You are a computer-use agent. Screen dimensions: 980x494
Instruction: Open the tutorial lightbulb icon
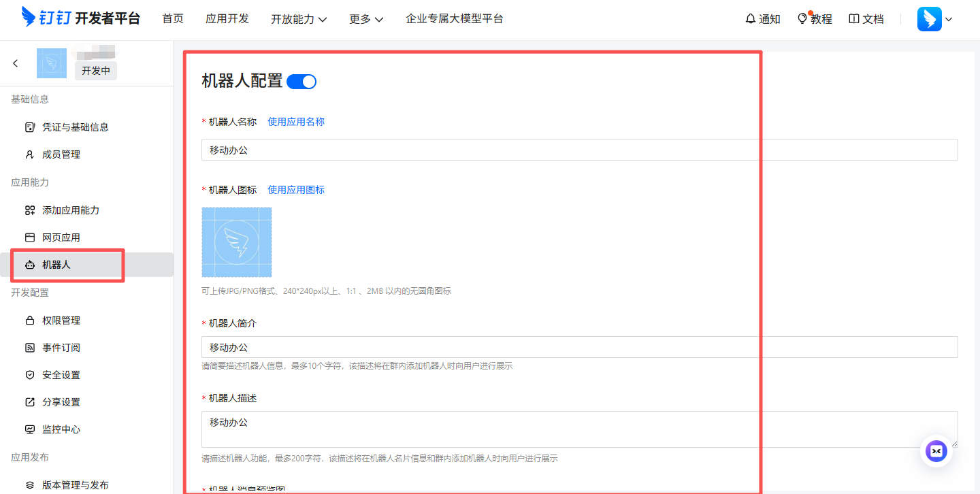[x=802, y=18]
